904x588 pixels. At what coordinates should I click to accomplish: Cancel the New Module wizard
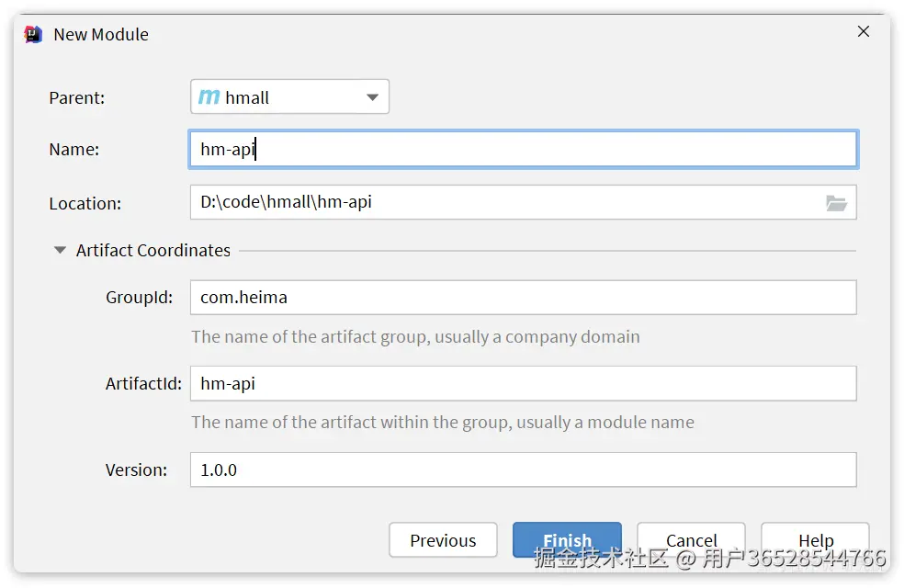pos(691,540)
